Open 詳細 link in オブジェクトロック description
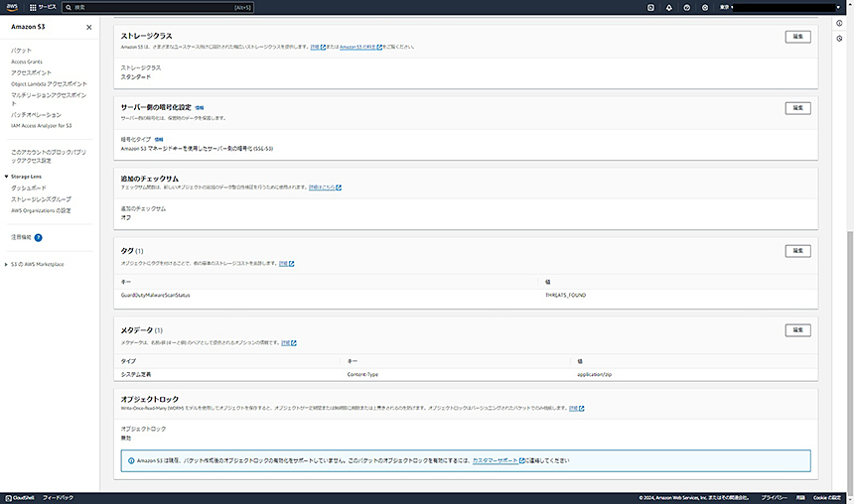The height and width of the screenshot is (504, 854). tap(576, 408)
